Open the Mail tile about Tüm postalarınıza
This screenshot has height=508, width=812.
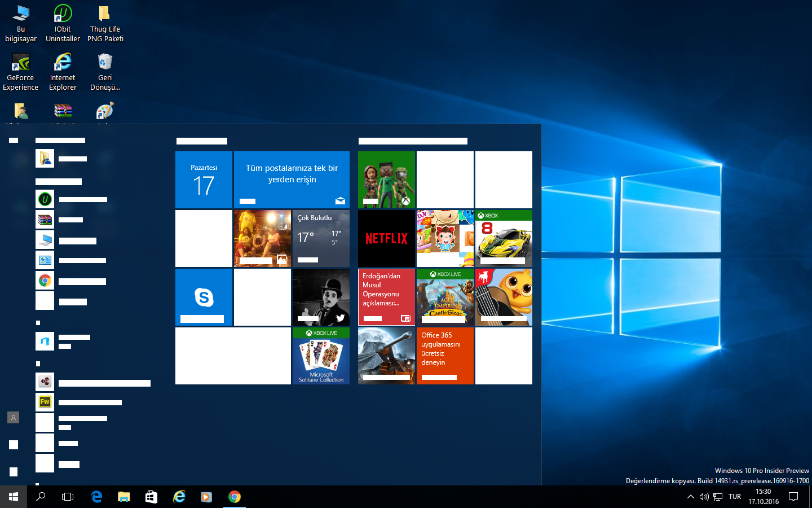(292, 179)
